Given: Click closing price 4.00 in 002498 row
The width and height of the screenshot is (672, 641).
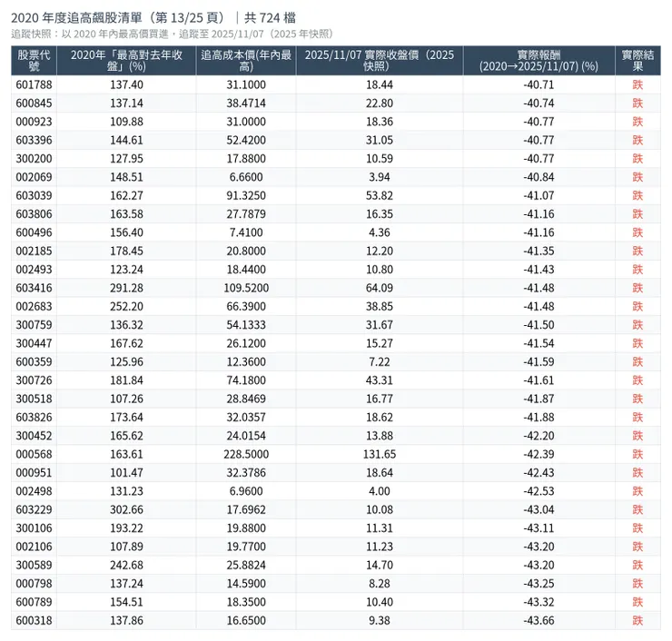Looking at the screenshot, I should [380, 491].
